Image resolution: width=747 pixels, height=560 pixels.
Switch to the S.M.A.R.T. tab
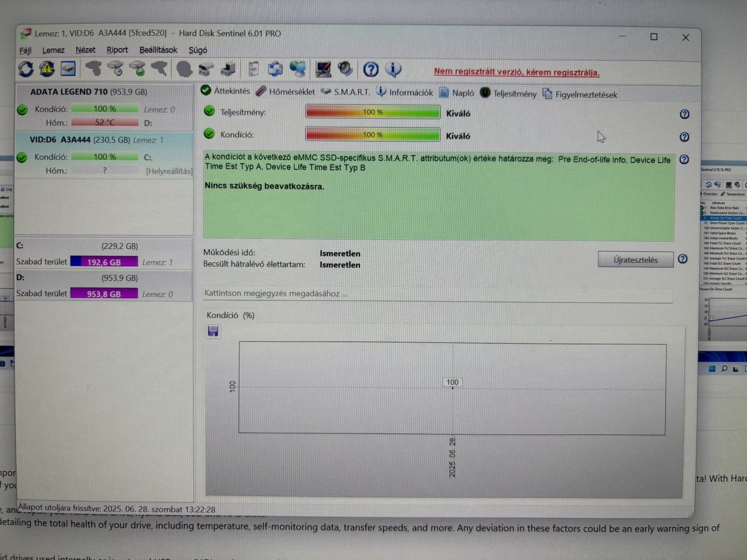pyautogui.click(x=345, y=92)
